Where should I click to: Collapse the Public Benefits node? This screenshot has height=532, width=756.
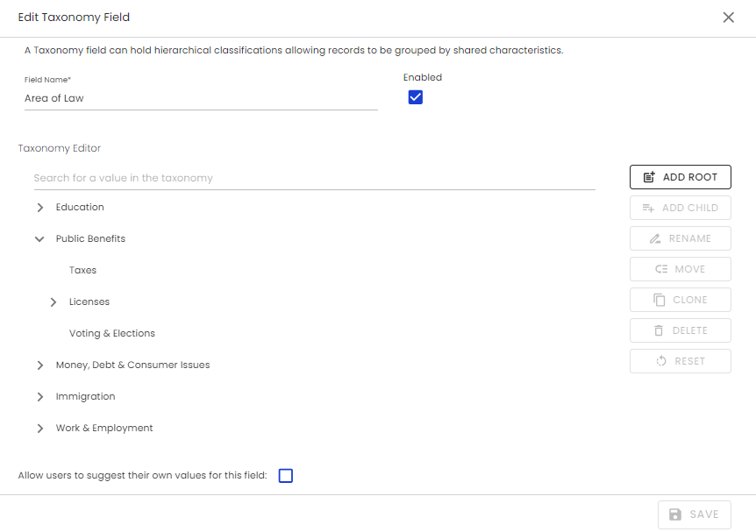pyautogui.click(x=39, y=239)
